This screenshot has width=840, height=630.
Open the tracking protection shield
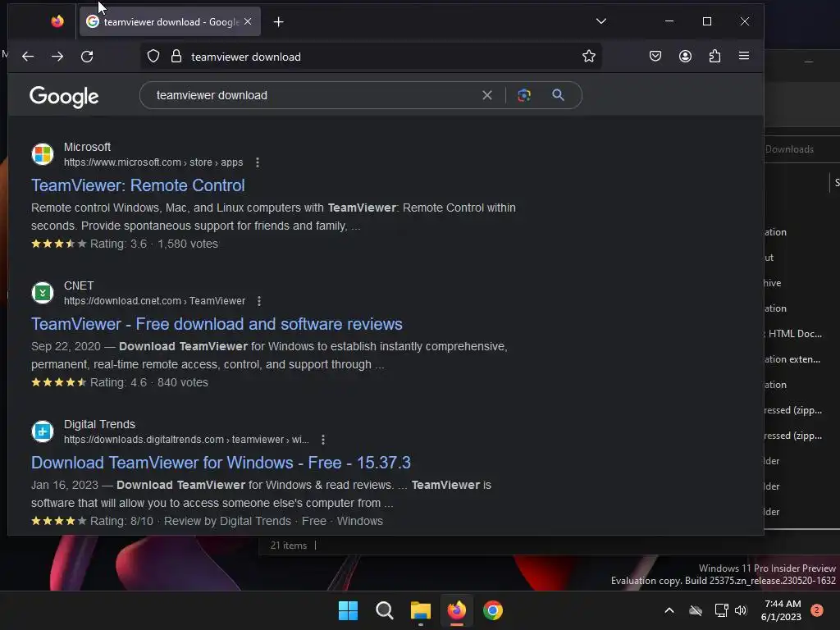click(x=153, y=57)
